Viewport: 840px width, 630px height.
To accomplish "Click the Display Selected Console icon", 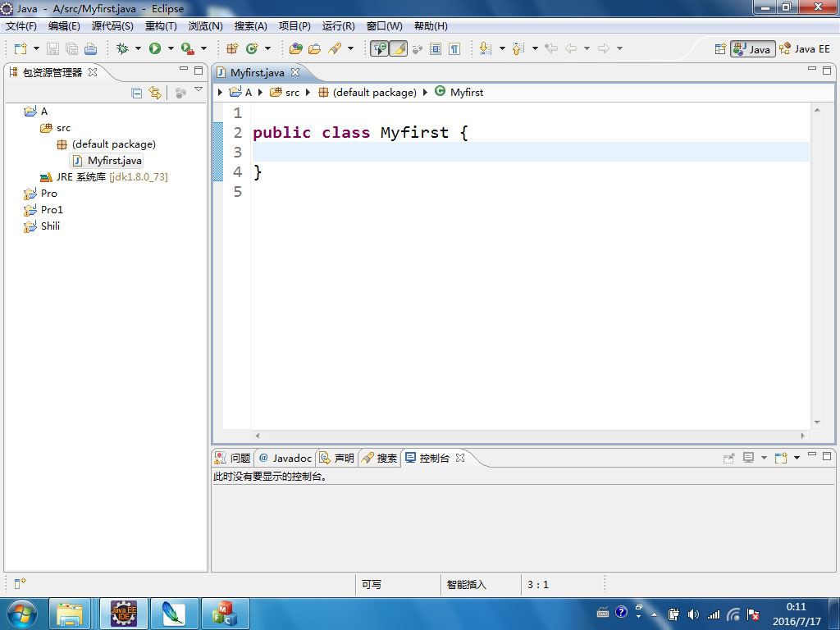I will (748, 458).
